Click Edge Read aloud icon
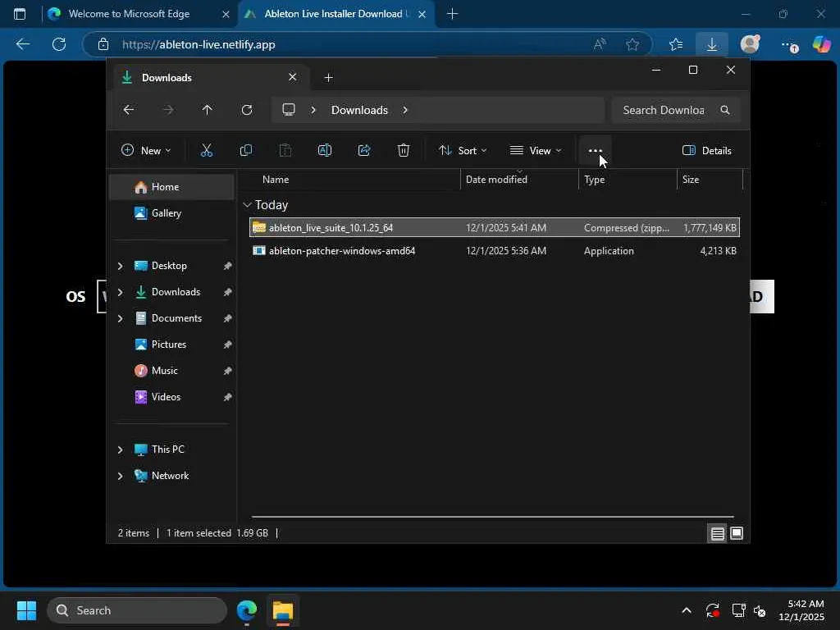 click(600, 44)
